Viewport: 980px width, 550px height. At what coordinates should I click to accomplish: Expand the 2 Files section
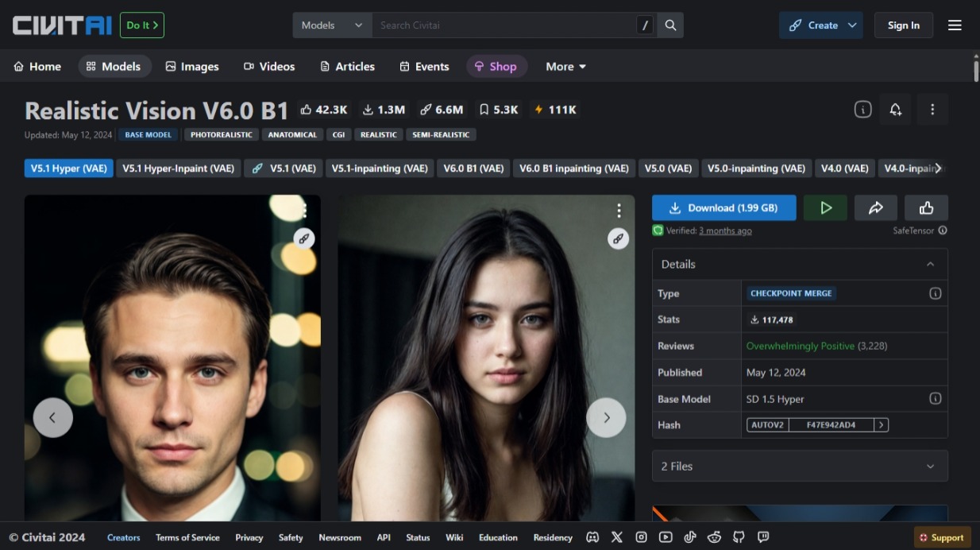coord(932,466)
